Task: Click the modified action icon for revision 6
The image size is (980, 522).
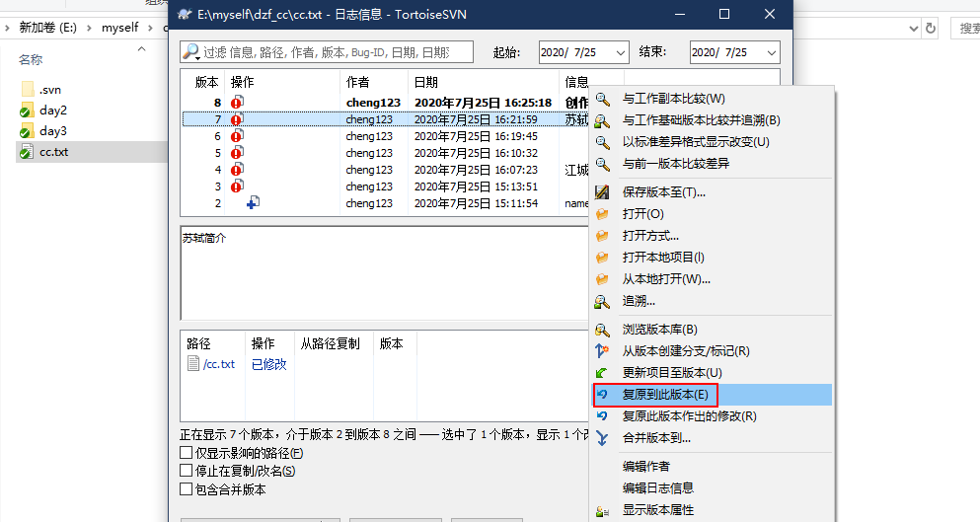Action: 237,136
